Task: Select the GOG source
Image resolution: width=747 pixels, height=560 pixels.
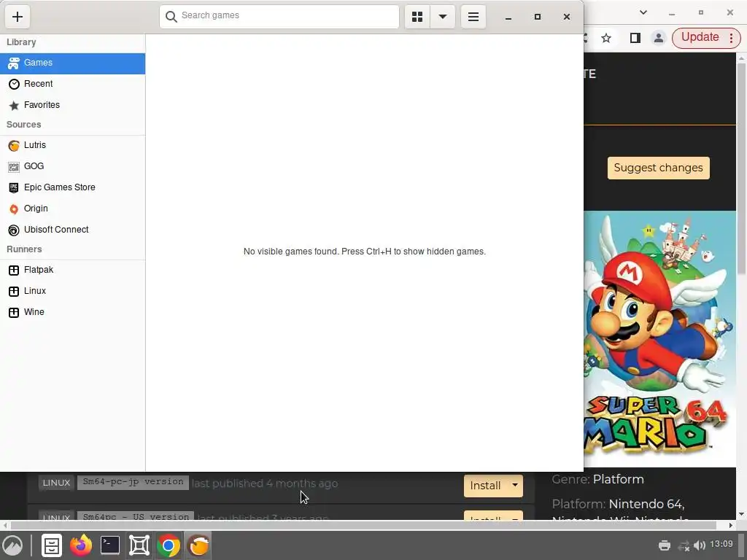Action: 72,166
